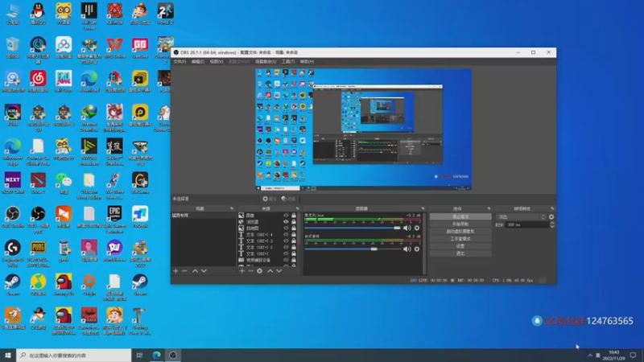Click the Start Recording button
This screenshot has height=362, width=644.
pyautogui.click(x=460, y=224)
